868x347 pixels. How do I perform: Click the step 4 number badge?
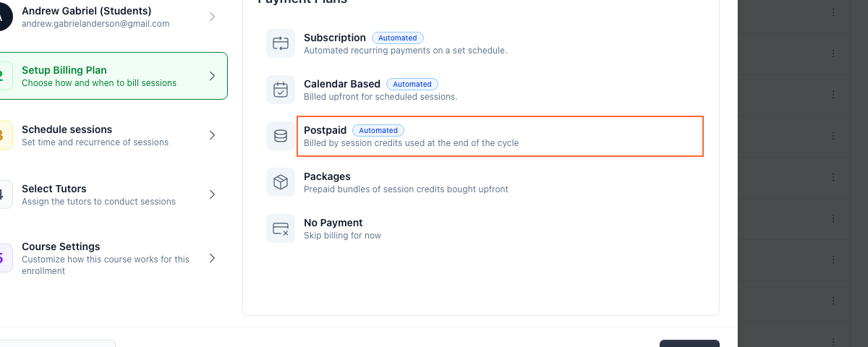[4, 194]
